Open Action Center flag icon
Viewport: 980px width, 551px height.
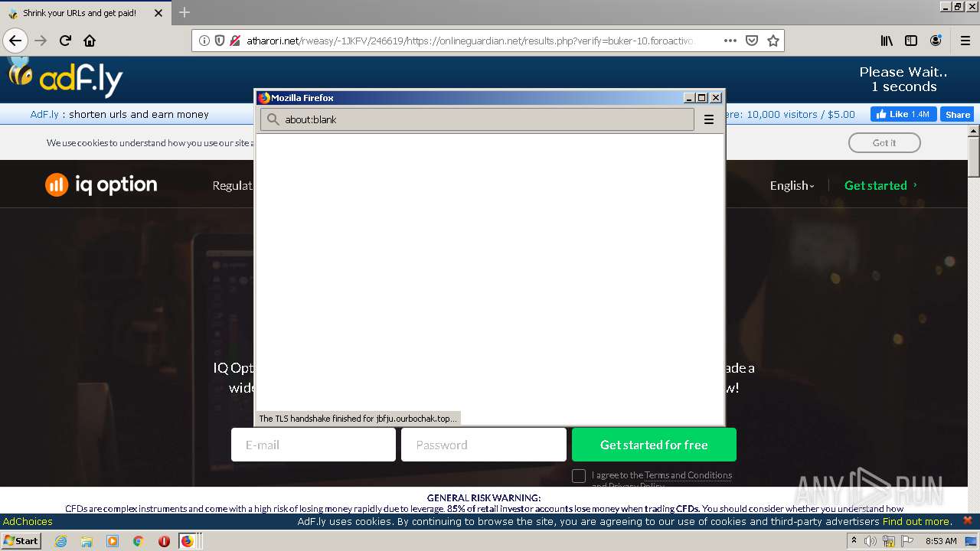(x=906, y=541)
